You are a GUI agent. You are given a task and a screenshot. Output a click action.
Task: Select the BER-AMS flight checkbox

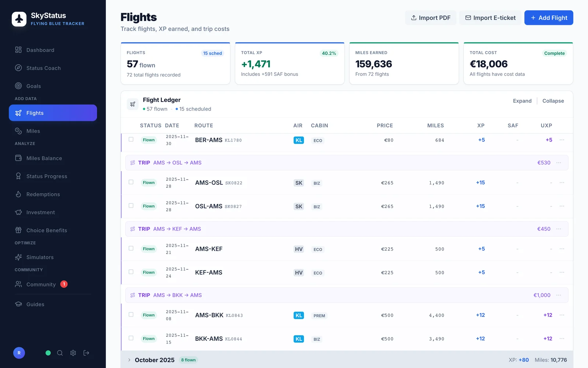pos(131,139)
